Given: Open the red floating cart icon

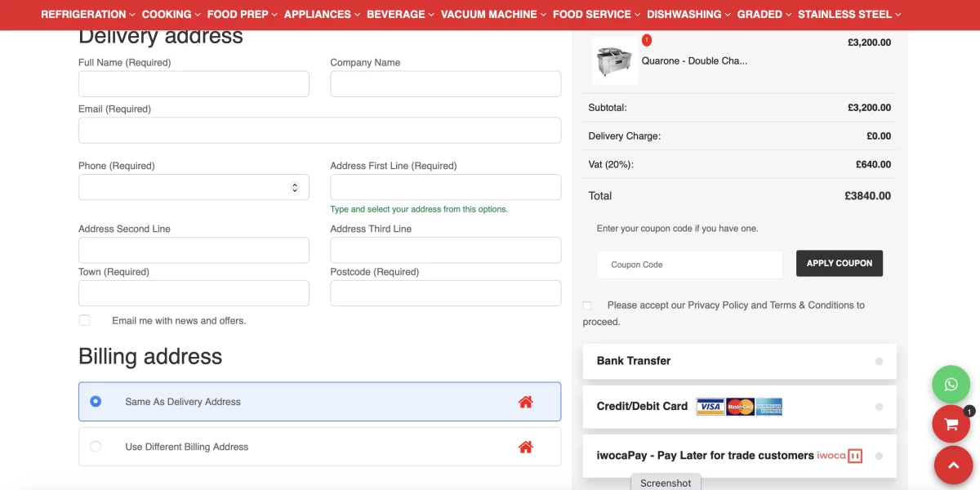Looking at the screenshot, I should click(951, 424).
